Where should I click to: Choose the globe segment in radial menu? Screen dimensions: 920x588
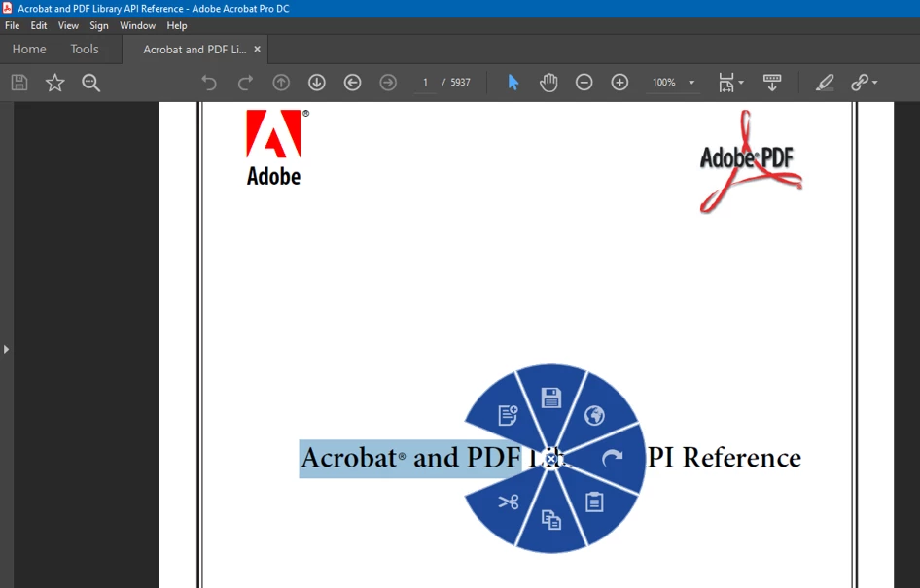coord(594,416)
